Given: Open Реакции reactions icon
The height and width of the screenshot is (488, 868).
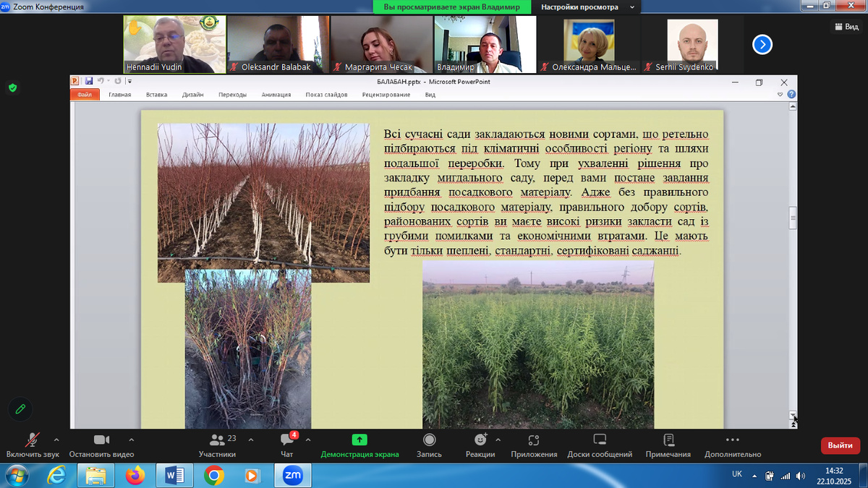Looking at the screenshot, I should 480,440.
